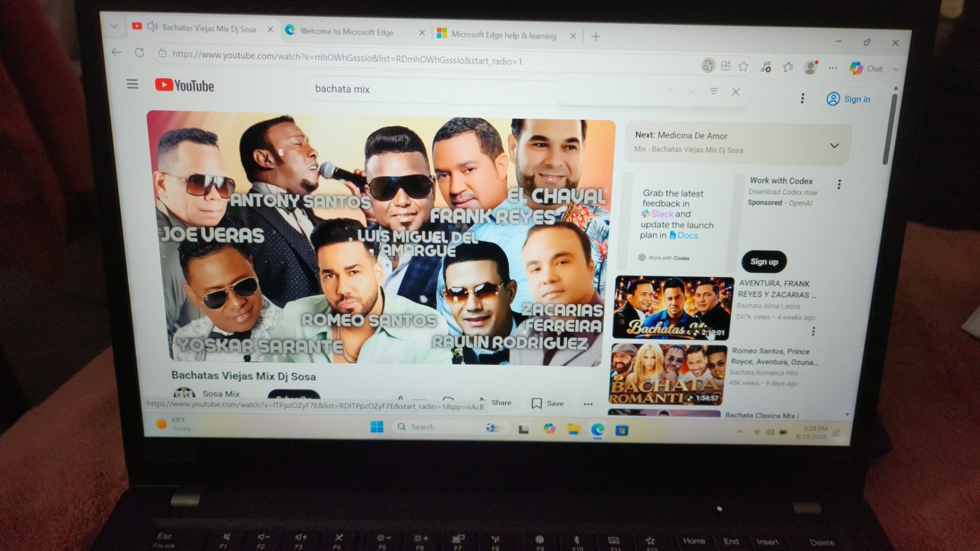Open options for the AVENTURA, FRANK REYES video

coord(813,331)
